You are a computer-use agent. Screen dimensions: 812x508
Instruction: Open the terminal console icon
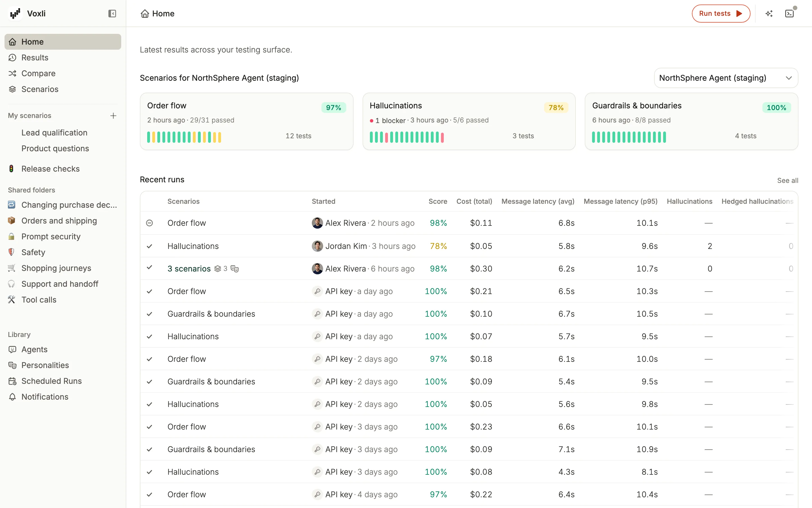(x=789, y=14)
